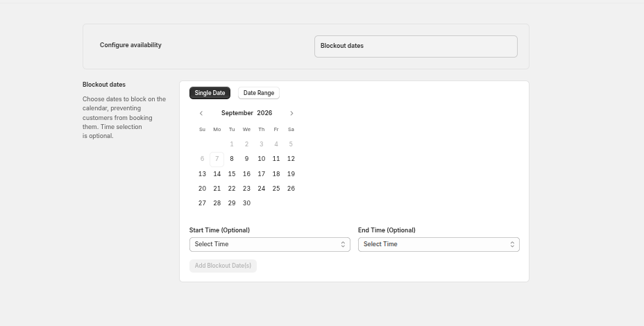Click grayed-out September 1
The image size is (644, 326).
pos(232,144)
